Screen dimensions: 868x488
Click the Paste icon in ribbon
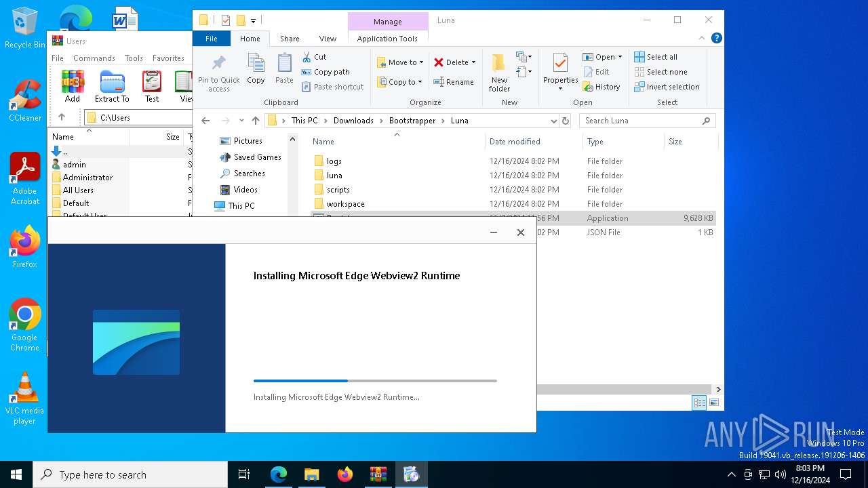(x=284, y=69)
